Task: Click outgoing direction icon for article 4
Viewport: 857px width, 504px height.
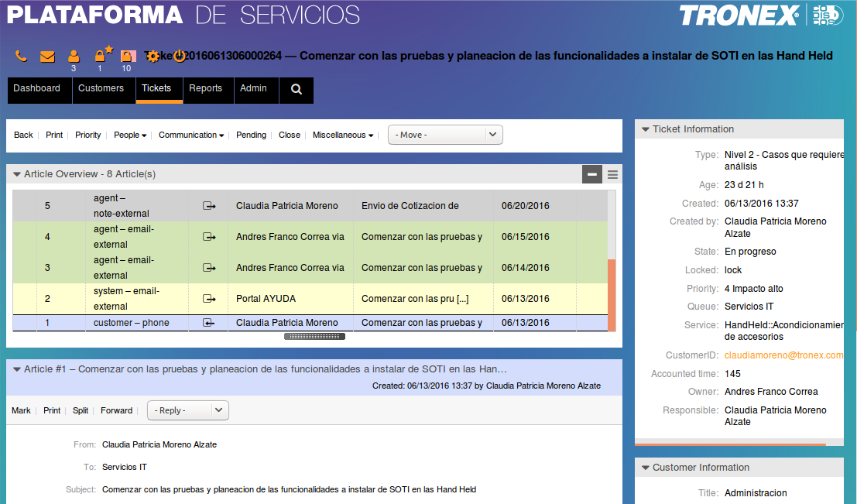Action: pos(209,237)
